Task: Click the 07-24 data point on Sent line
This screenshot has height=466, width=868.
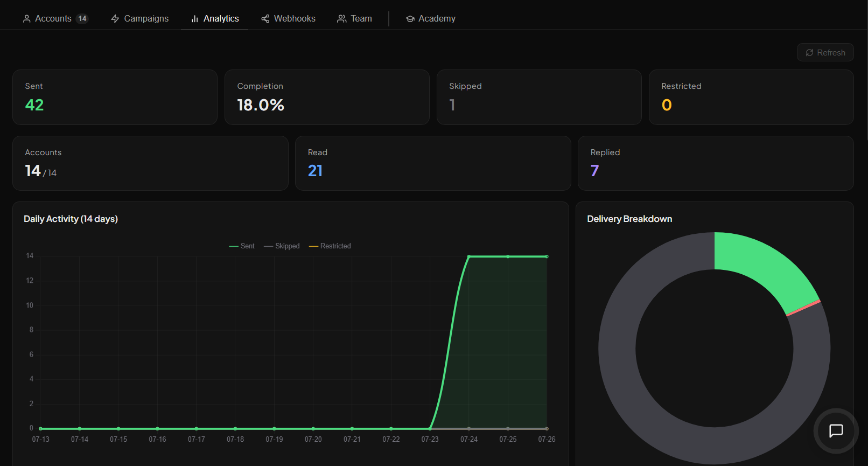Action: click(469, 256)
